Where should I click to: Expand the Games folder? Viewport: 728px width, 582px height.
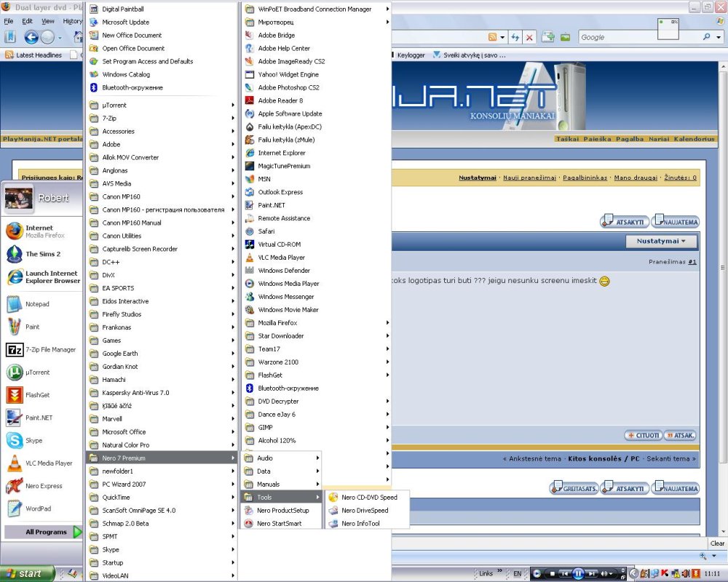[162, 340]
